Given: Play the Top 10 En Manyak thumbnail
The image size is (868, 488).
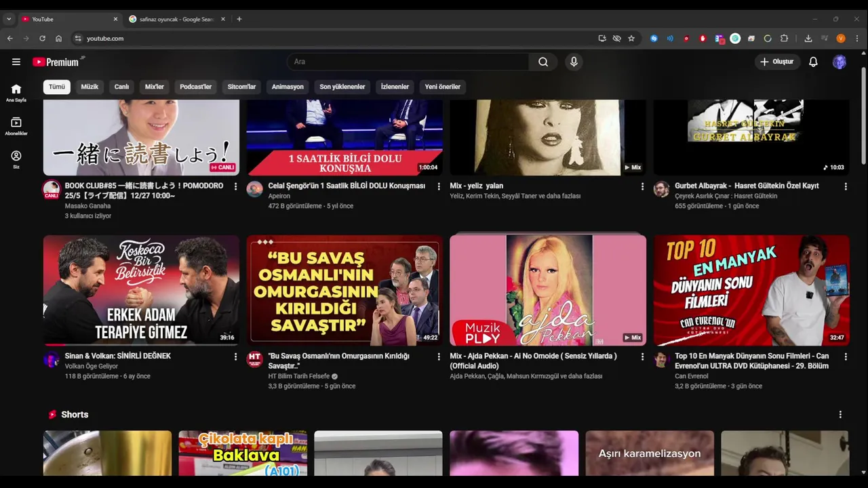Looking at the screenshot, I should (x=751, y=290).
